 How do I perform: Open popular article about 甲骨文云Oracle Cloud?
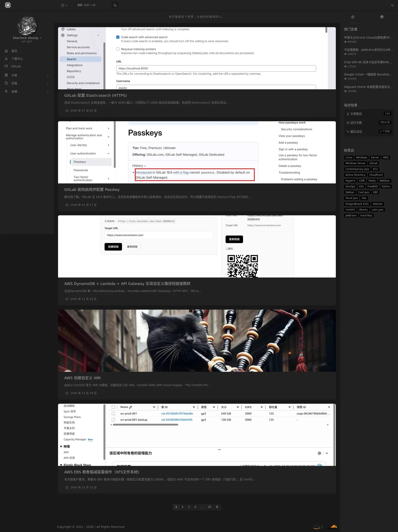click(368, 38)
